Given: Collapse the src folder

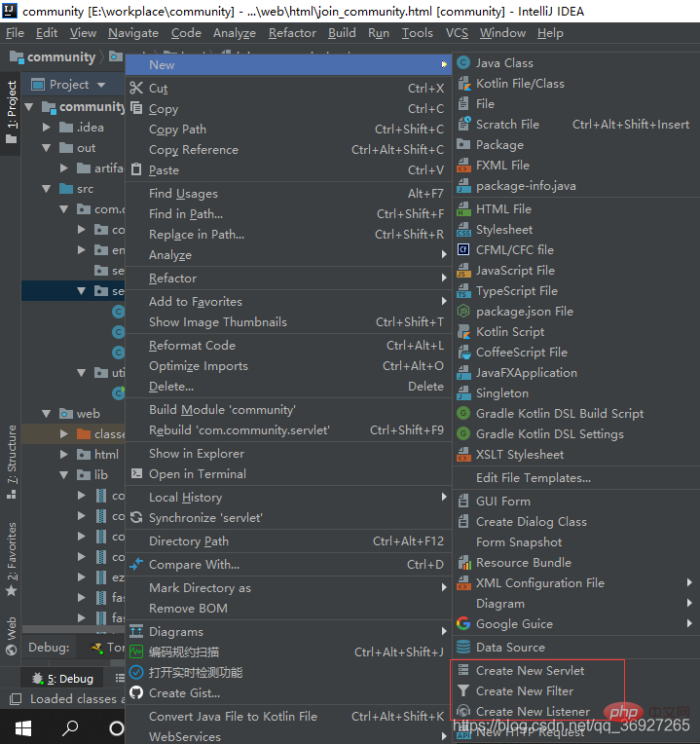Looking at the screenshot, I should pyautogui.click(x=47, y=189).
